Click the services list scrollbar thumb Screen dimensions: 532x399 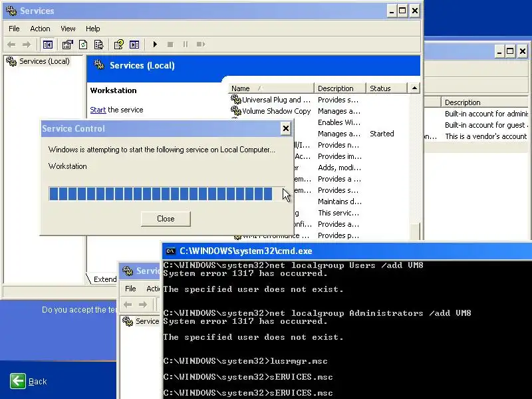(x=414, y=231)
